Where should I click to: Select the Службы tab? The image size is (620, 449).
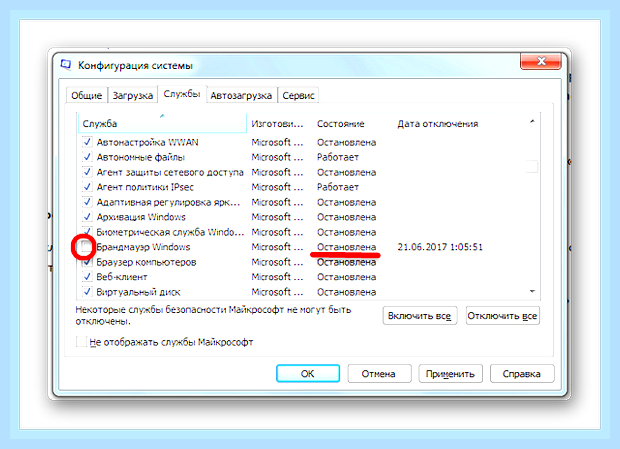pyautogui.click(x=182, y=94)
